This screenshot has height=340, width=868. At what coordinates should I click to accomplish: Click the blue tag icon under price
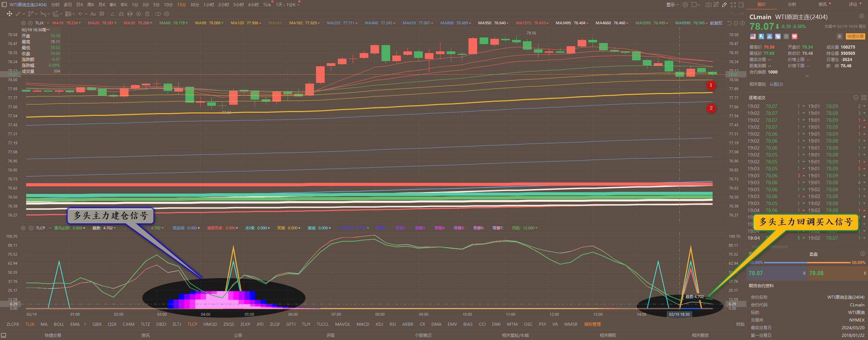pyautogui.click(x=778, y=36)
